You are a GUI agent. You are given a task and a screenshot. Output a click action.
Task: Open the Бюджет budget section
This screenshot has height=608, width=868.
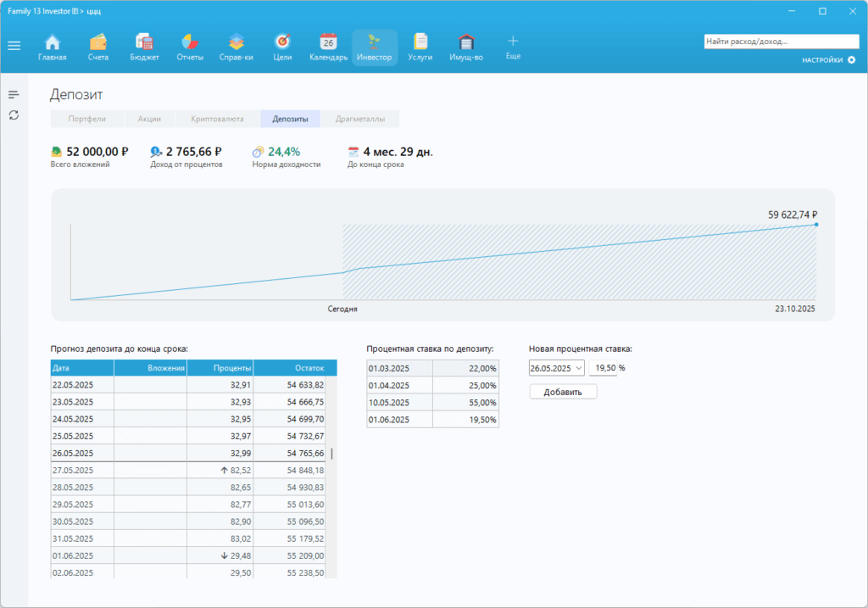(144, 47)
